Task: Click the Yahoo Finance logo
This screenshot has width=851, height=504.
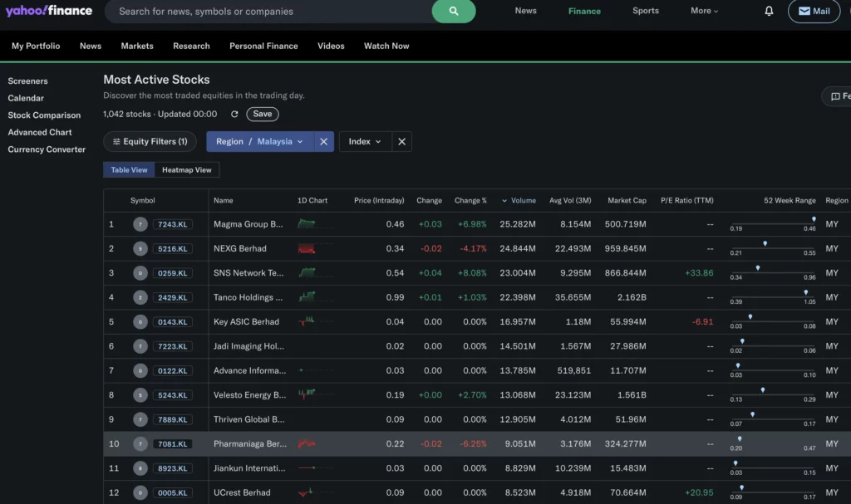Action: tap(49, 11)
